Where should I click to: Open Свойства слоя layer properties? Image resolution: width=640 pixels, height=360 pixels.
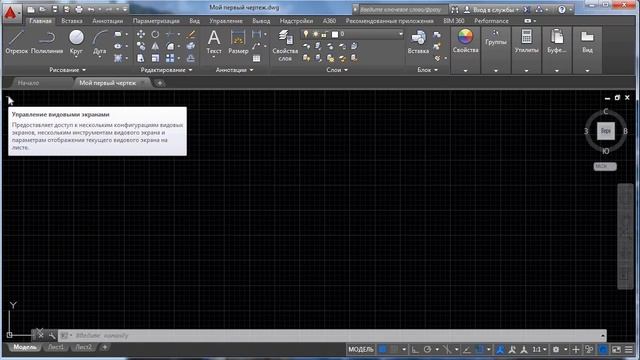coord(285,45)
